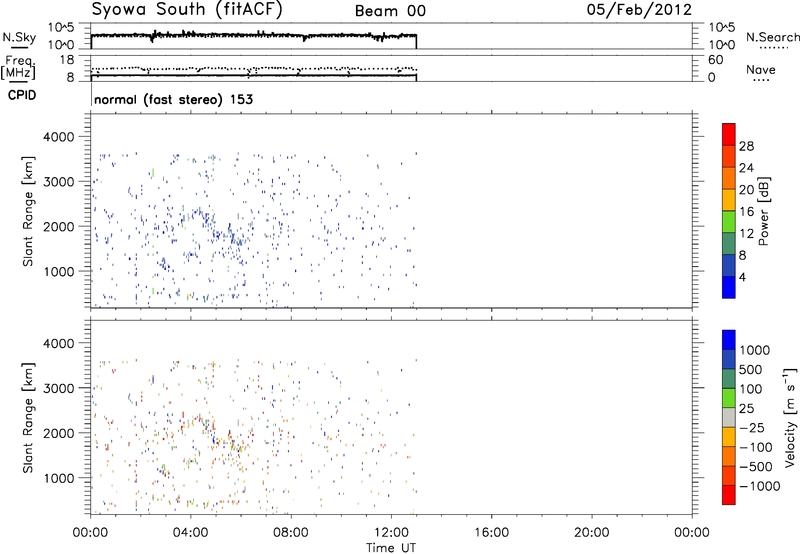This screenshot has width=800, height=554.
Task: Click the date 05/Feb/2012
Action: [x=639, y=10]
